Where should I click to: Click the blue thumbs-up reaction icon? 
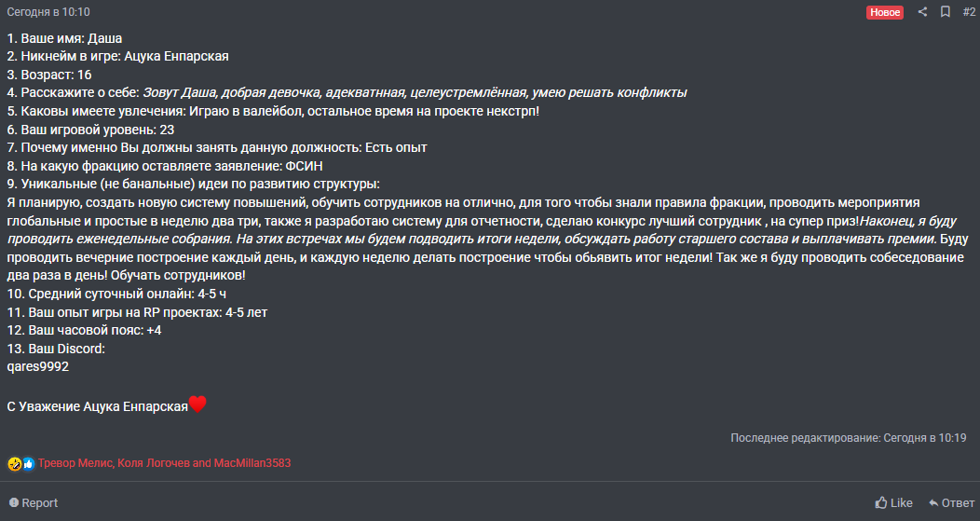click(28, 463)
